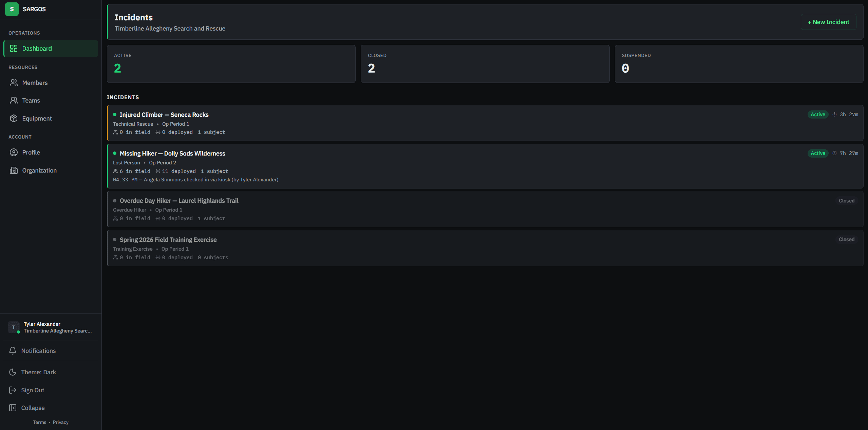
Task: Open the Profile page
Action: (51, 153)
